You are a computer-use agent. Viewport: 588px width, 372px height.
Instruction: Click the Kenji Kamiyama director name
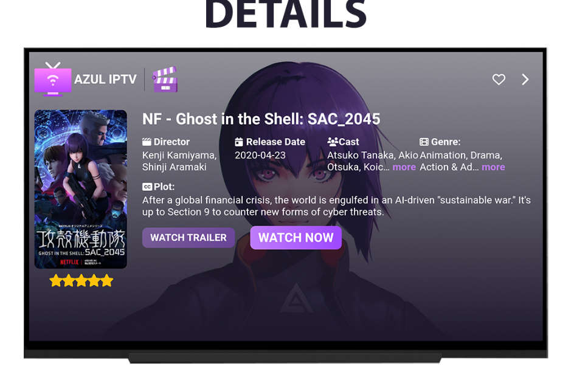(179, 155)
